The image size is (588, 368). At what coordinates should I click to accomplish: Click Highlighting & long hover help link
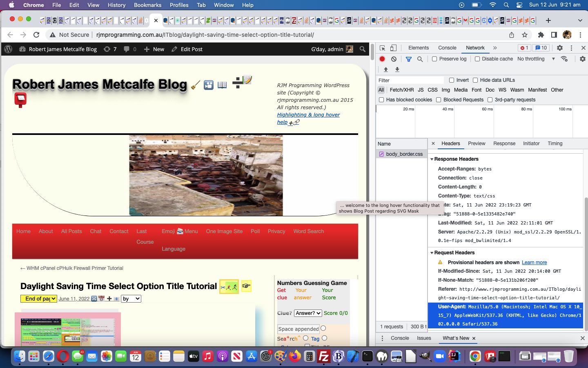(308, 119)
